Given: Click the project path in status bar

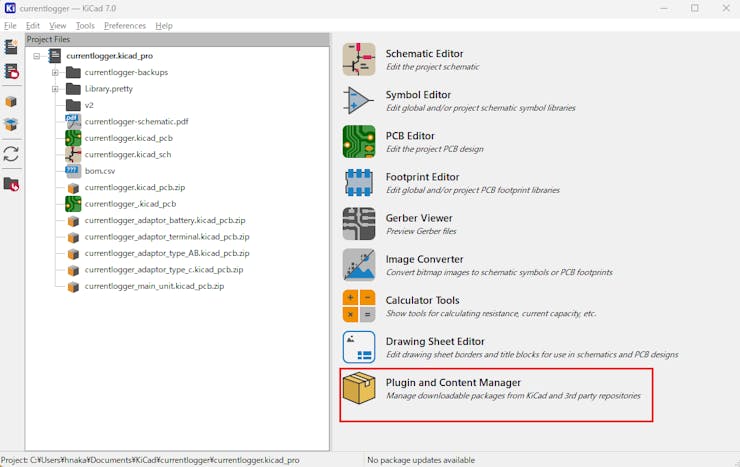Looking at the screenshot, I should click(x=150, y=460).
